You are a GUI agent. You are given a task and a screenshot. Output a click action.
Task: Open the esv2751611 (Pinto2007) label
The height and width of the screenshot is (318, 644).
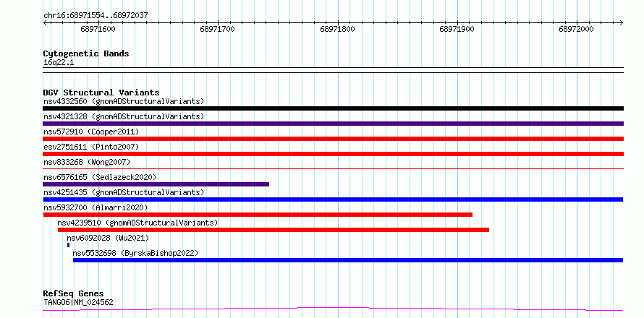click(x=91, y=147)
